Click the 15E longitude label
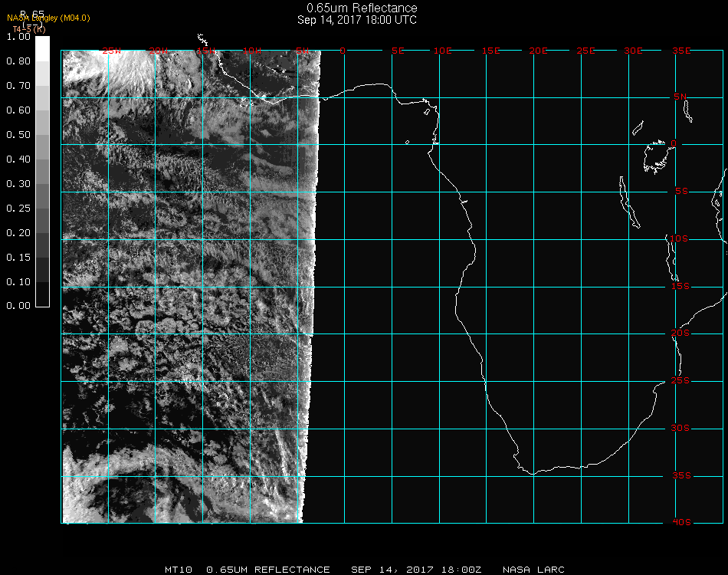This screenshot has width=728, height=575. tap(490, 51)
